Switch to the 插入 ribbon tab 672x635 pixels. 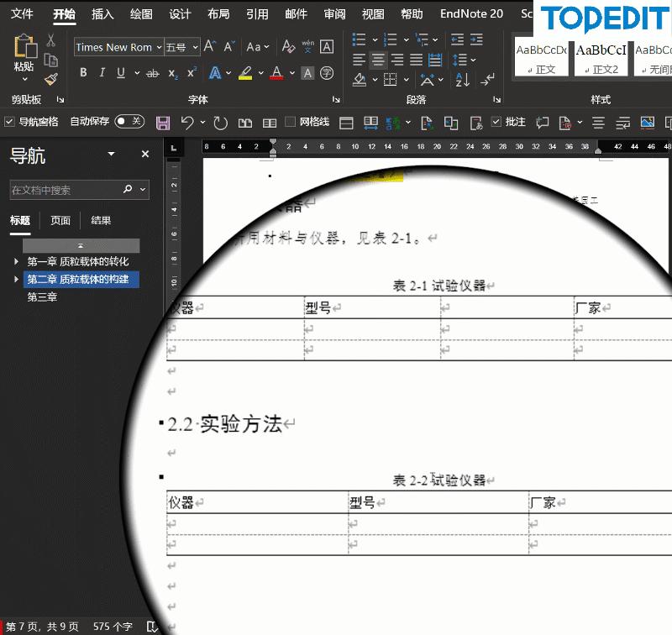(102, 13)
